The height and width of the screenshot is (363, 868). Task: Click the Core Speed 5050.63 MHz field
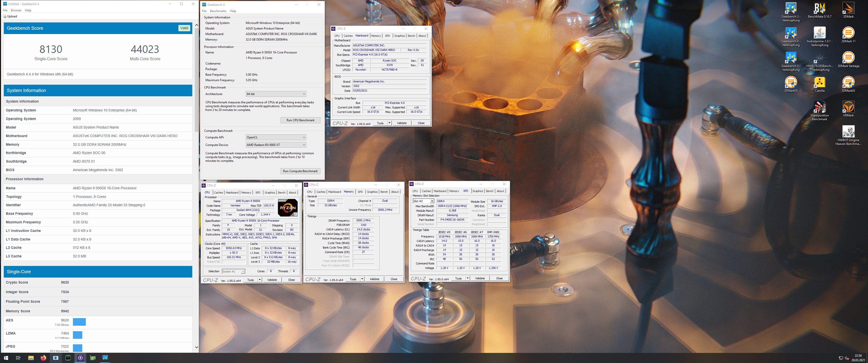233,248
